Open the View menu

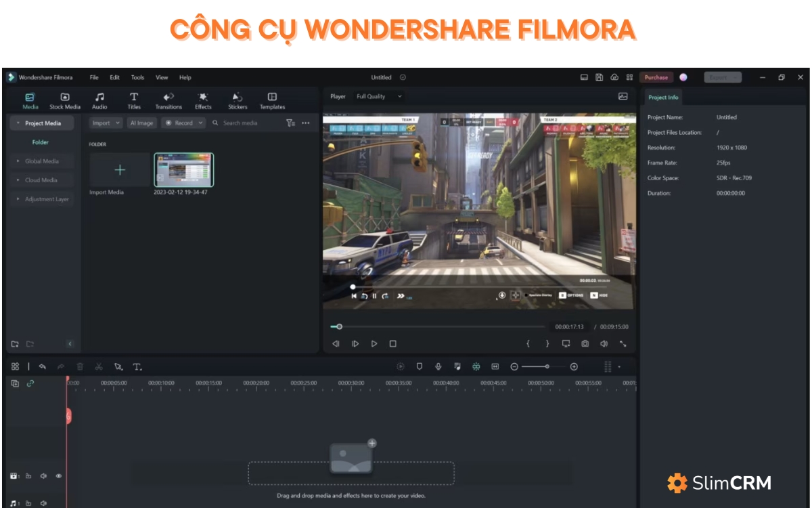[x=162, y=77]
